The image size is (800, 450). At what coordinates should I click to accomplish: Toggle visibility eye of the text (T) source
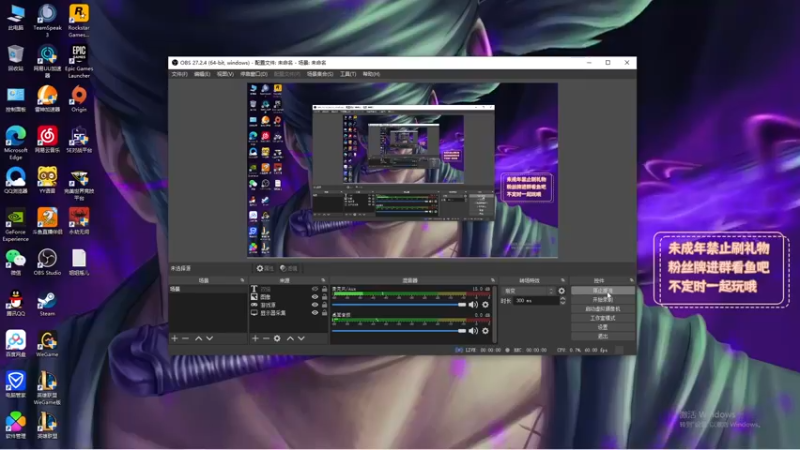tap(315, 289)
